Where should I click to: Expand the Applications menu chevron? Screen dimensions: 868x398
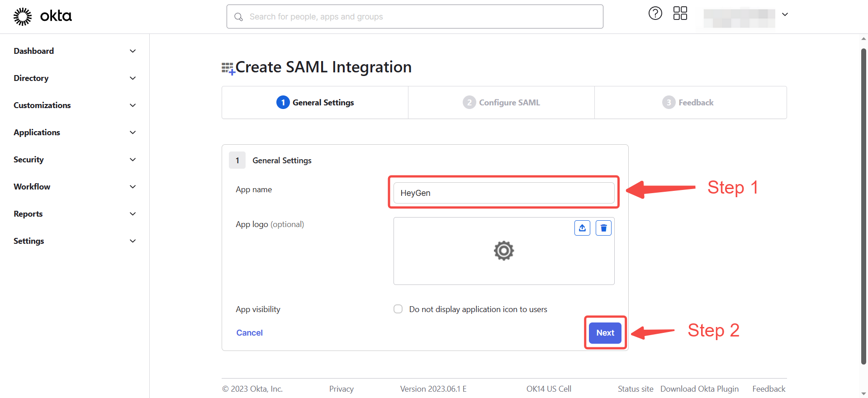[133, 133]
